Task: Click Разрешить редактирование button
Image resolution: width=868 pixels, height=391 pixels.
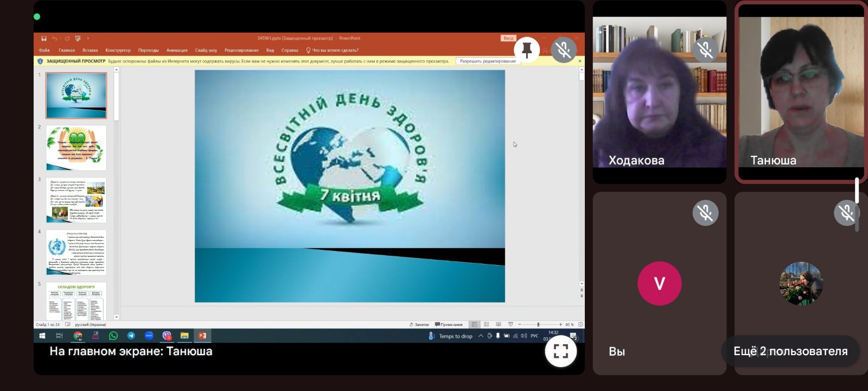Action: [x=488, y=61]
